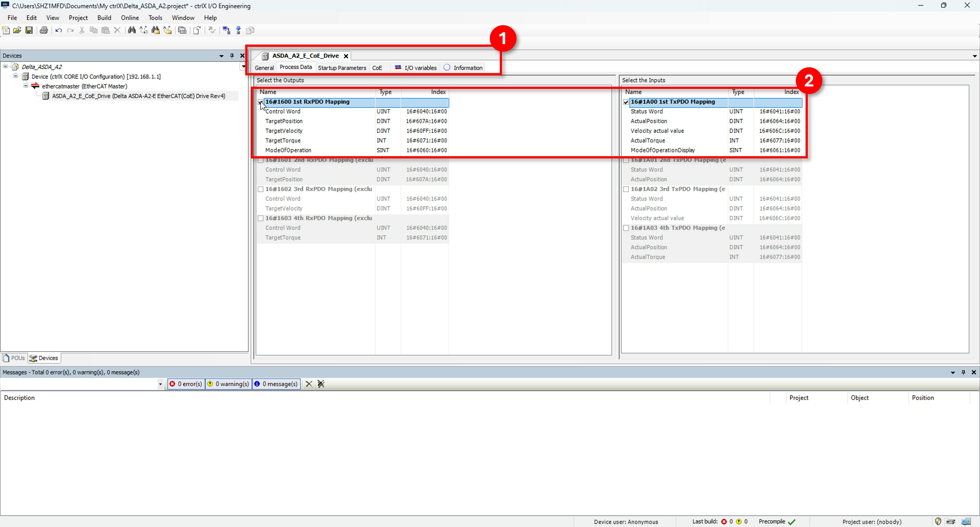Click the Undo arrow icon
980x527 pixels.
[x=59, y=31]
